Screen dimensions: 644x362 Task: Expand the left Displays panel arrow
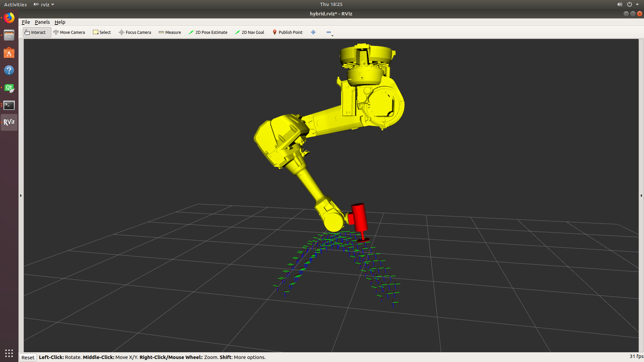coord(21,195)
